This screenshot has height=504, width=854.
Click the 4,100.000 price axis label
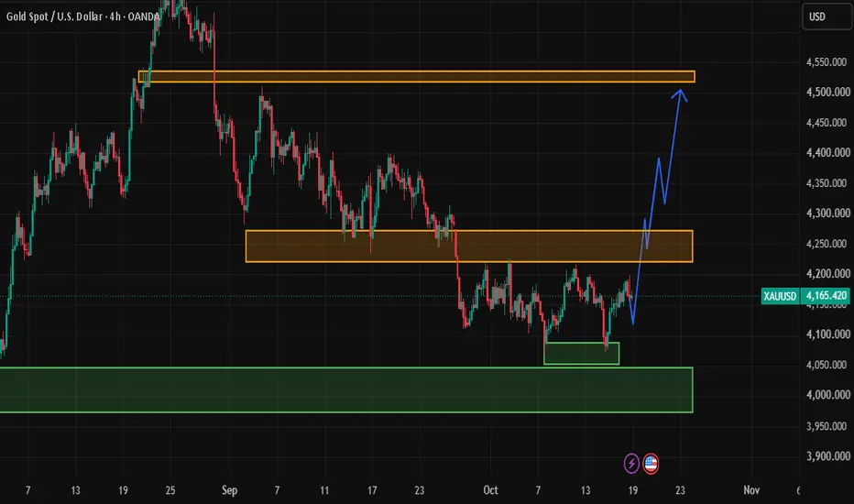coord(827,334)
